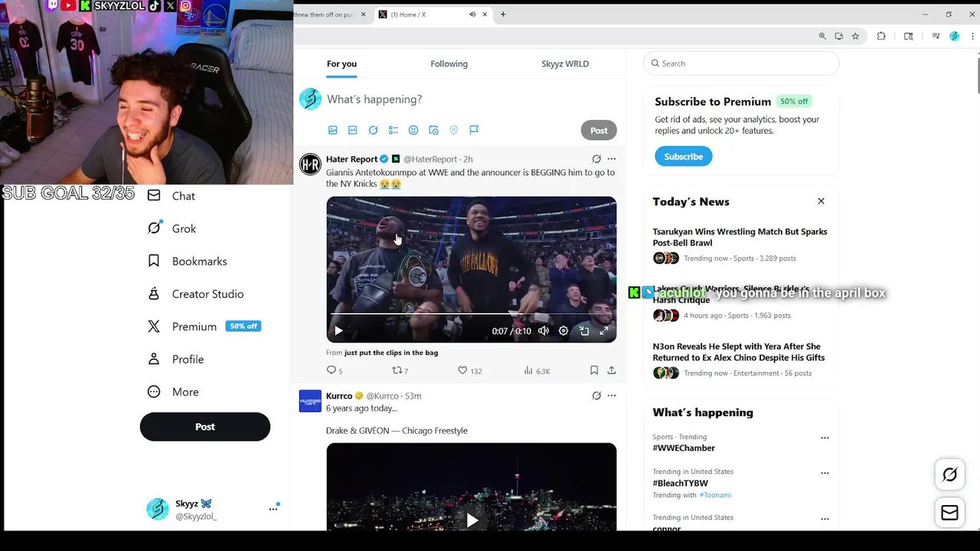Expand the More menu in sidebar
Image resolution: width=980 pixels, height=551 pixels.
[173, 392]
